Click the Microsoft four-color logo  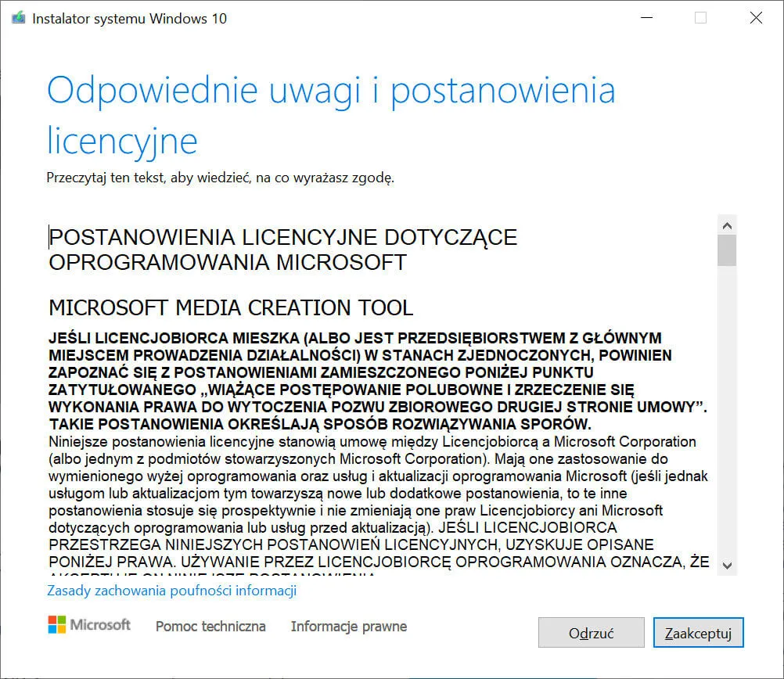56,625
